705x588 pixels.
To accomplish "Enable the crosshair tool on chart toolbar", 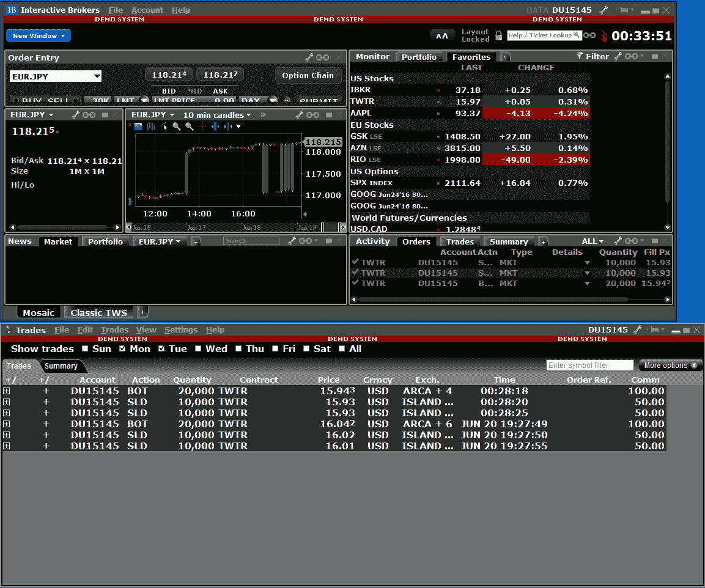I will point(202,127).
